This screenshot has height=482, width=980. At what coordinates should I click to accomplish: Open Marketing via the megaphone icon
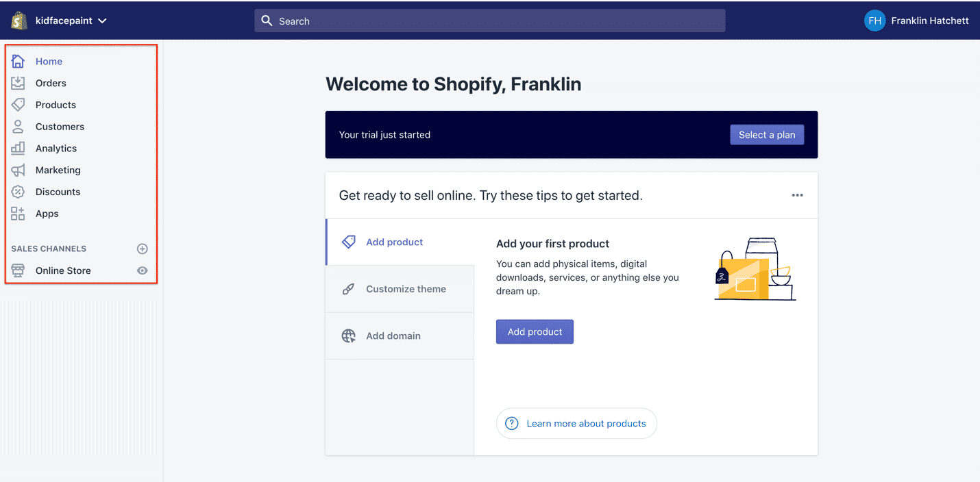coord(18,170)
